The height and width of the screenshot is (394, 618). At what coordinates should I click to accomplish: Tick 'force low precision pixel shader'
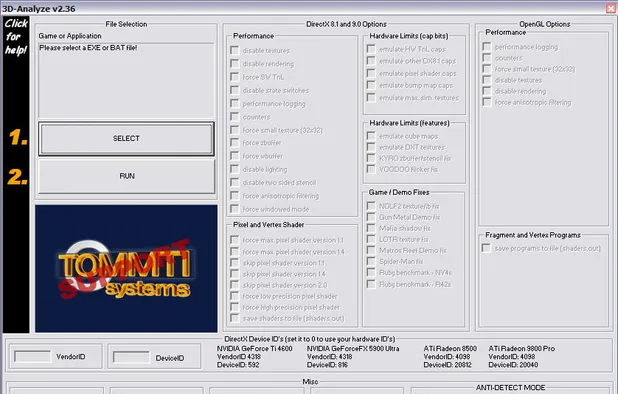pos(235,296)
